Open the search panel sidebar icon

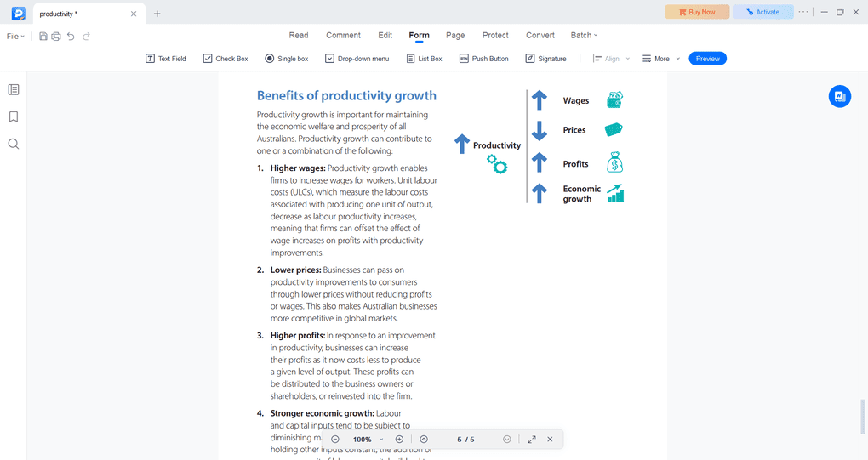point(14,145)
